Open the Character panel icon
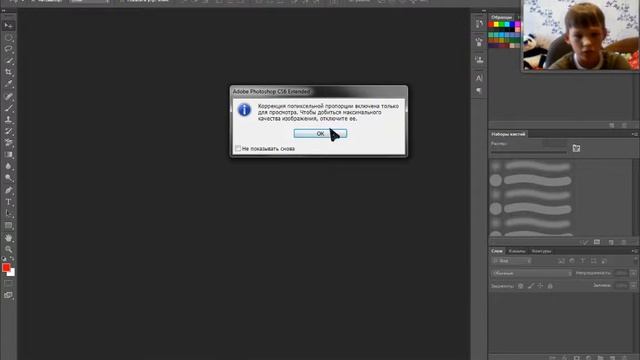Image resolution: width=640 pixels, height=360 pixels. (x=479, y=78)
